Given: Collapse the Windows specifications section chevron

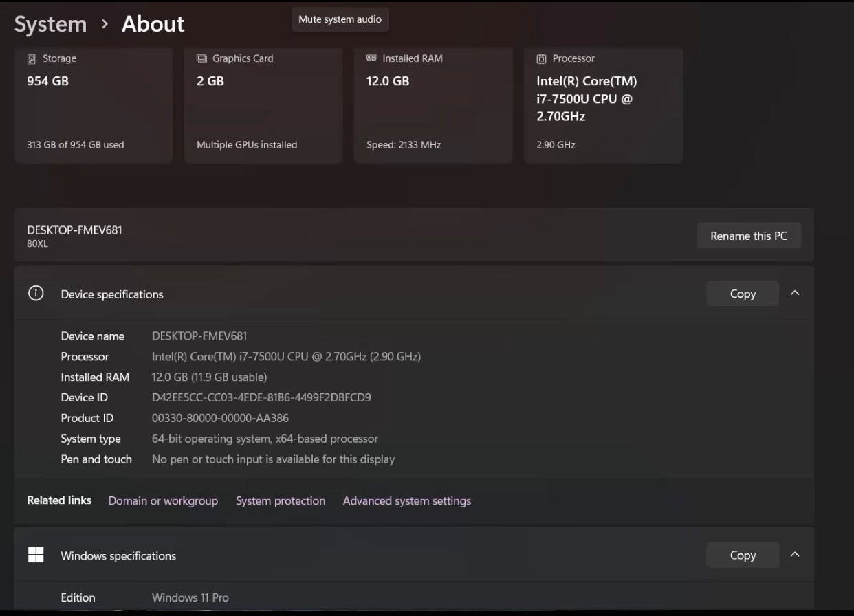Looking at the screenshot, I should click(x=795, y=555).
